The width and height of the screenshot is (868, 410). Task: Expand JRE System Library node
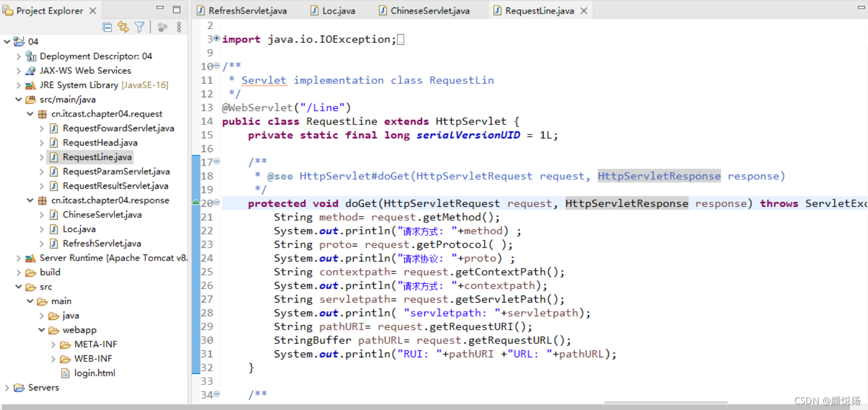coord(19,85)
